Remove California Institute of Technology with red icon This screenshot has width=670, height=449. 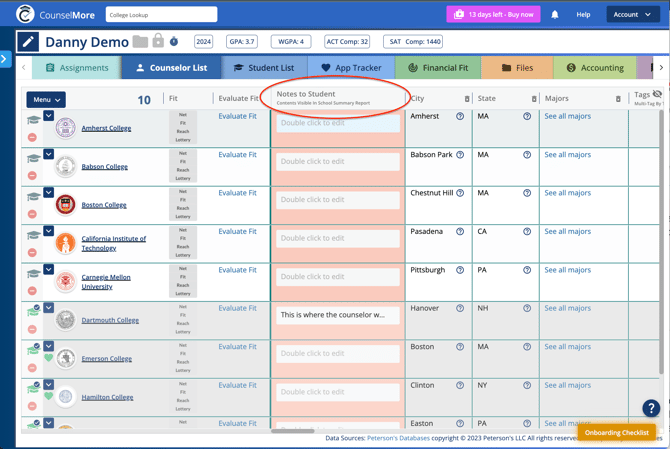coord(32,252)
